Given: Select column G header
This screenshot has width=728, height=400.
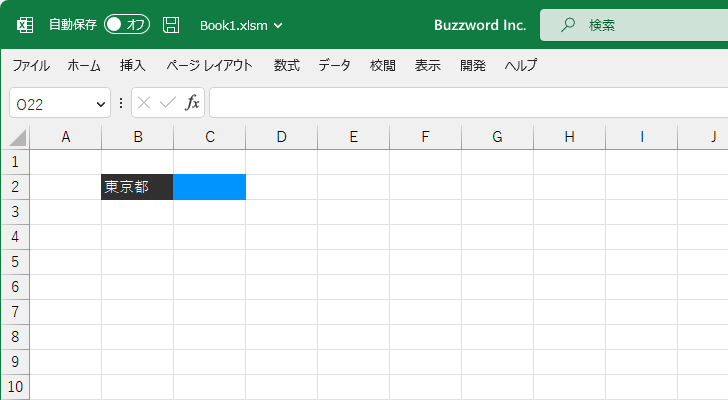Looking at the screenshot, I should click(x=497, y=137).
